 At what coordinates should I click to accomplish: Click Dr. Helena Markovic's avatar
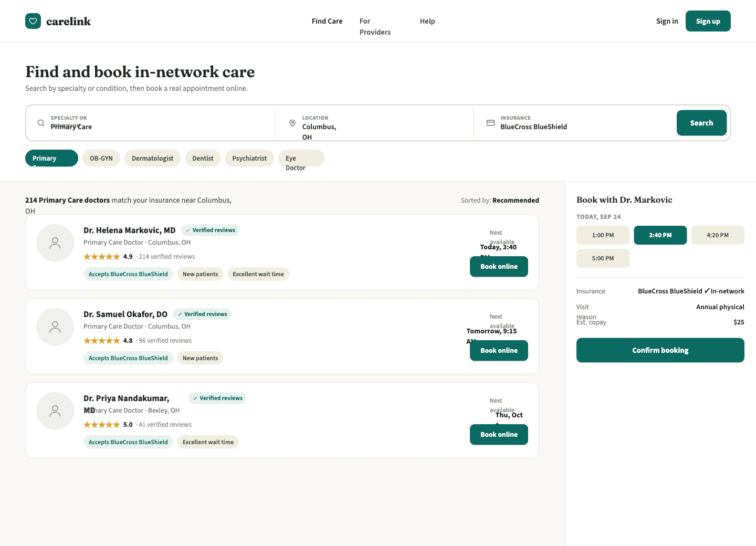tap(55, 243)
